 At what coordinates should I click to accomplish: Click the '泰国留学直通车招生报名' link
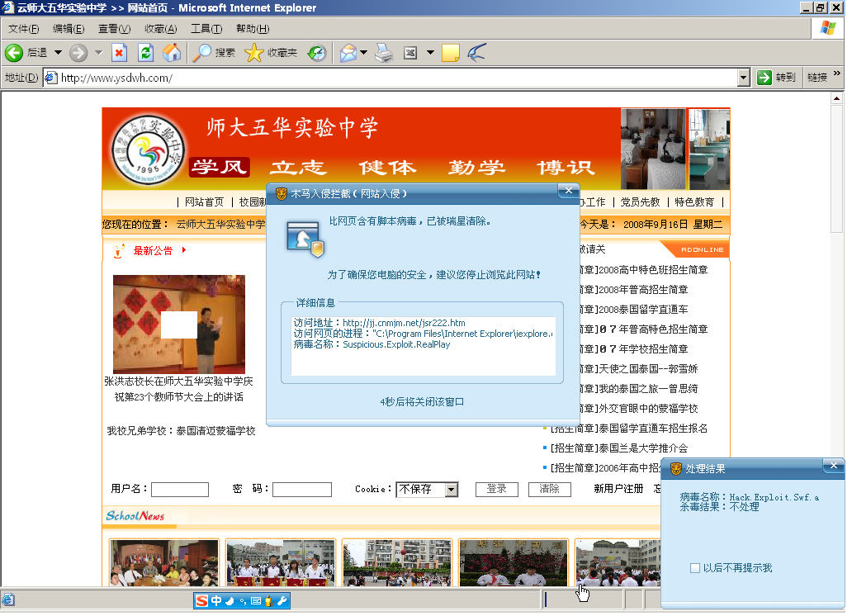653,429
